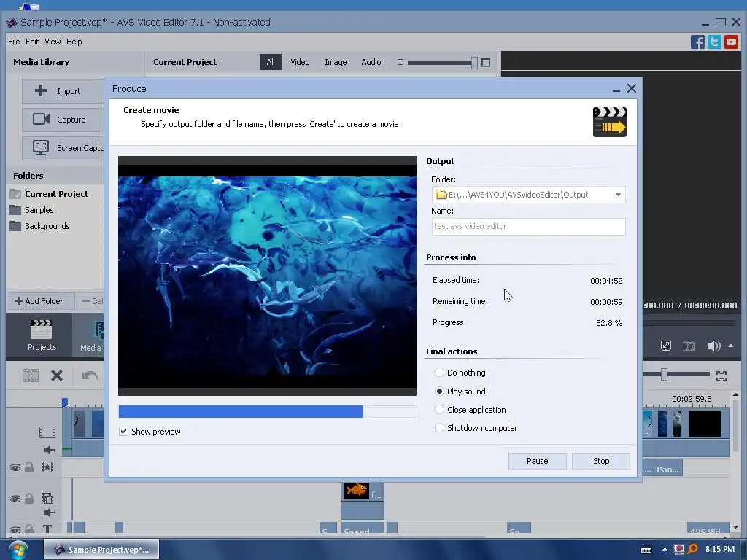This screenshot has width=747, height=560.
Task: Click the taskbar clock showing 8:15 PM
Action: tap(720, 550)
